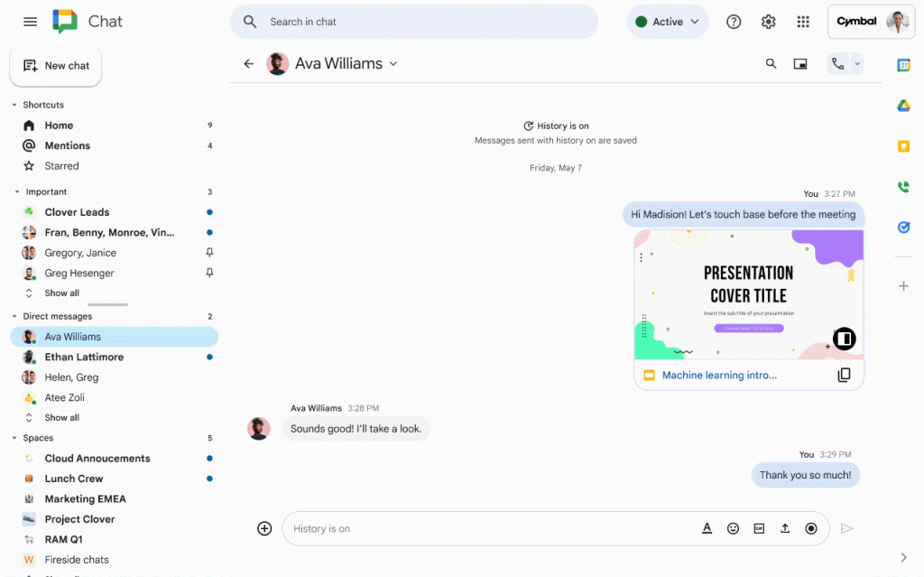Click the Search in chat field

tap(414, 21)
